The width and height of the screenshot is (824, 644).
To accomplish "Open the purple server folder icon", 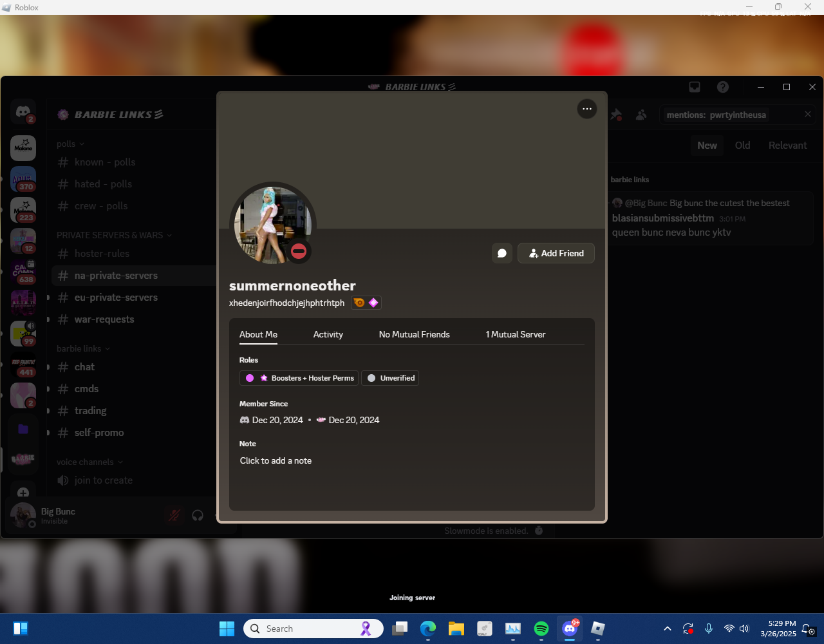I will click(x=23, y=429).
